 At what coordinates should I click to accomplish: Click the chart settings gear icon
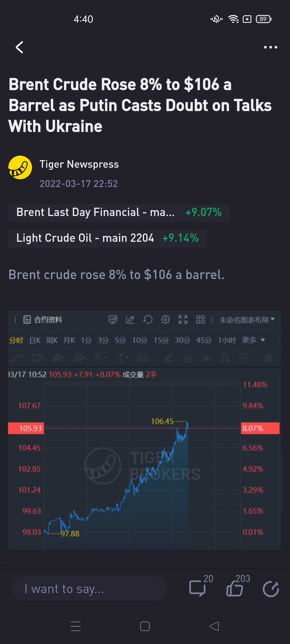click(165, 320)
